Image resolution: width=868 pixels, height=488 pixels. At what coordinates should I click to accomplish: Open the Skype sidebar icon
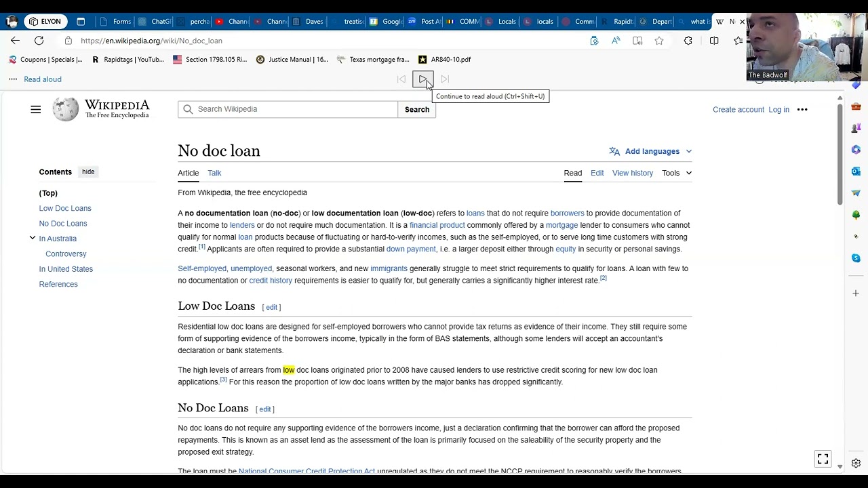coord(856,258)
